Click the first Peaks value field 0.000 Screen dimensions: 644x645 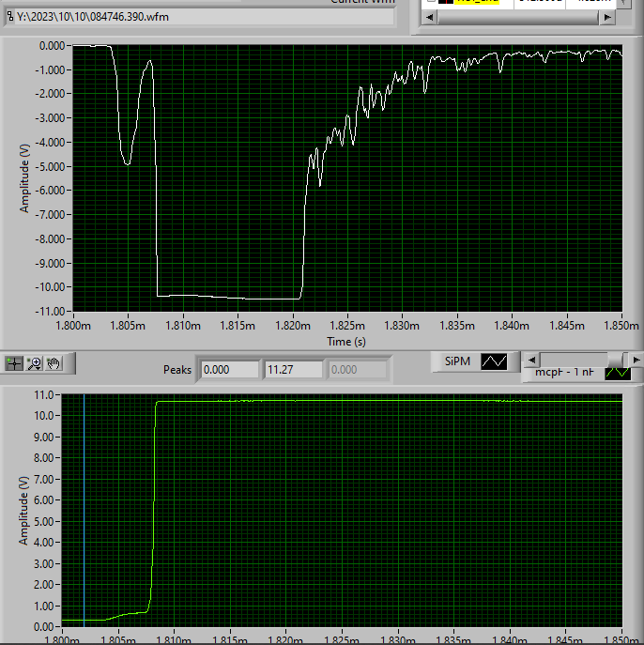click(230, 369)
